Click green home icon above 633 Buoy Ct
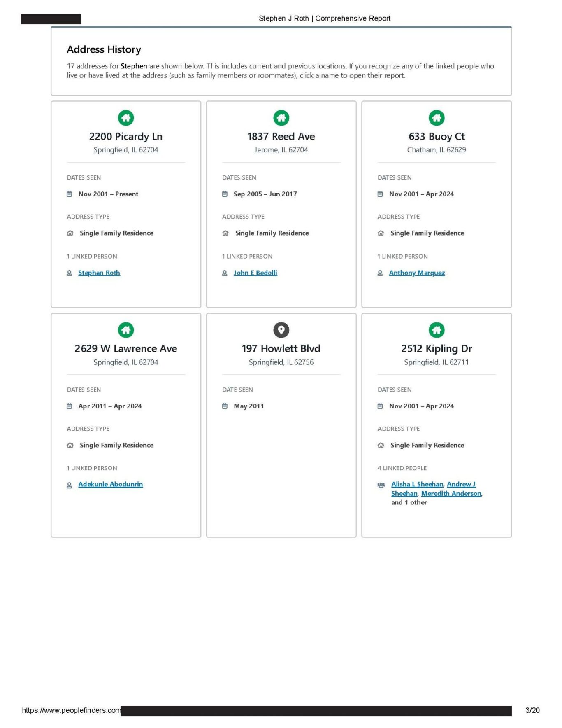Image resolution: width=562 pixels, height=728 pixels. coord(437,118)
